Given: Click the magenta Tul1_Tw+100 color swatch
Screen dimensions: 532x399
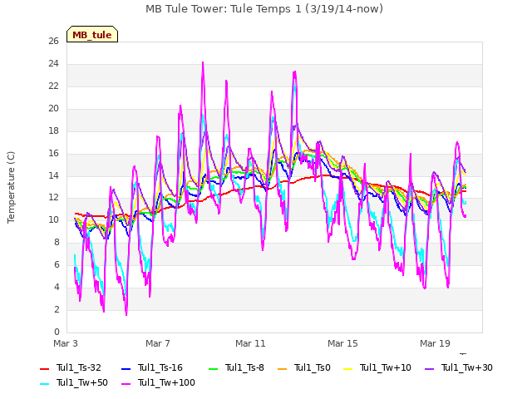Looking at the screenshot, I should coord(126,384).
